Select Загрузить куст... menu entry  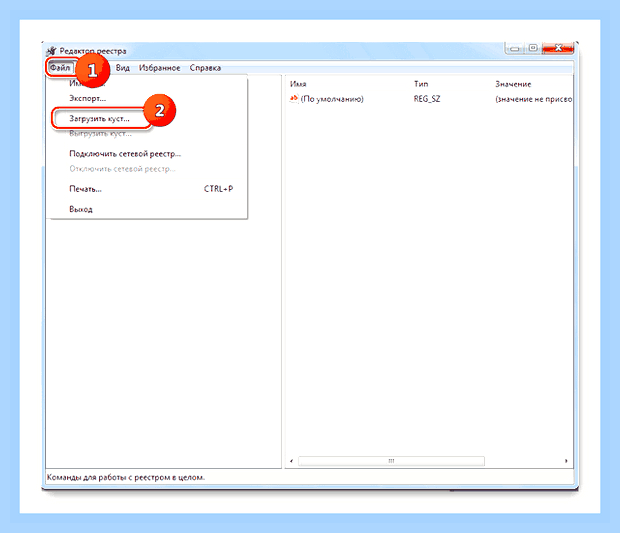pyautogui.click(x=147, y=118)
